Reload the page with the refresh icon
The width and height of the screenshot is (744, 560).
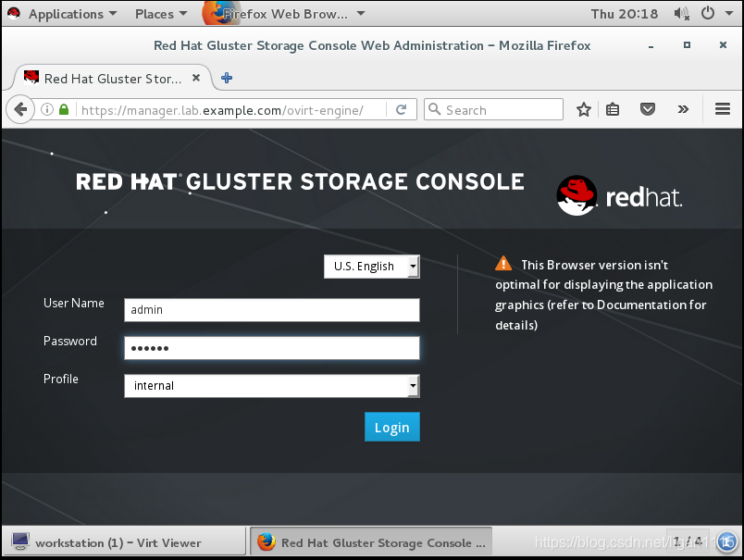click(401, 109)
